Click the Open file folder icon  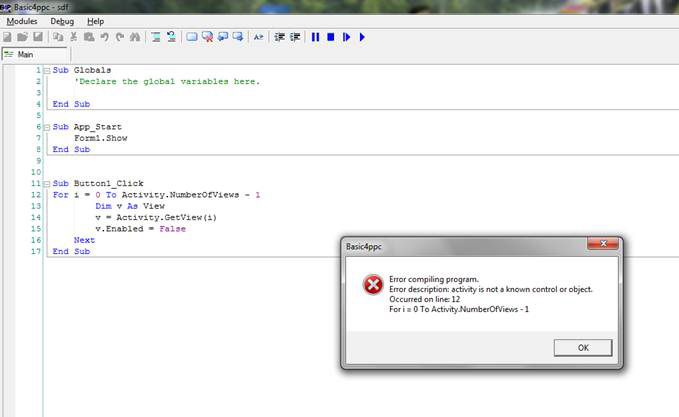pyautogui.click(x=23, y=37)
